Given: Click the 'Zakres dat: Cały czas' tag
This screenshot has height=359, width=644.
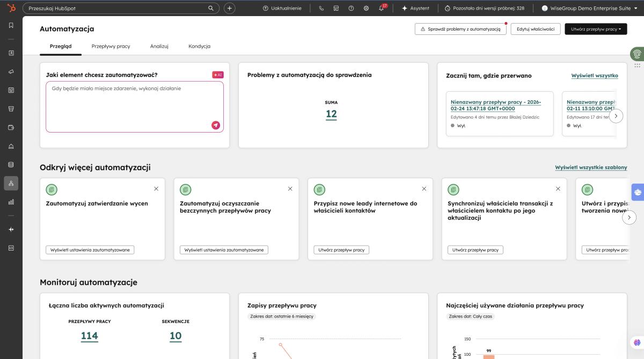Looking at the screenshot, I should click(x=470, y=317).
